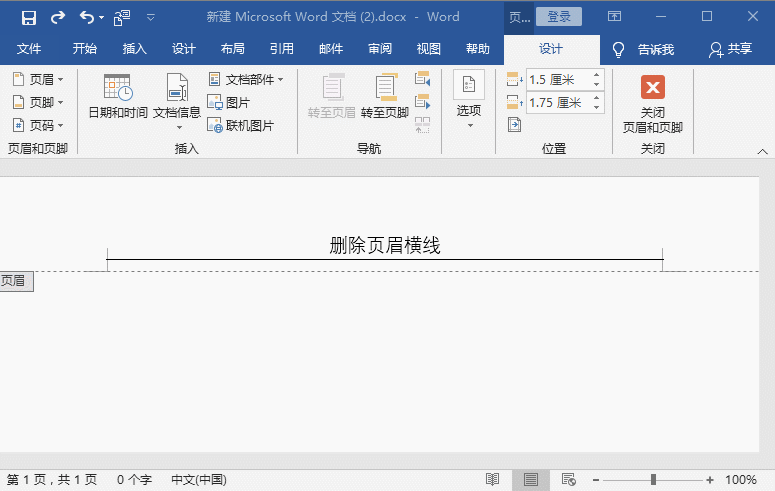Screen dimensions: 775x491
Task: Open the 选项 options dropdown
Action: [469, 100]
